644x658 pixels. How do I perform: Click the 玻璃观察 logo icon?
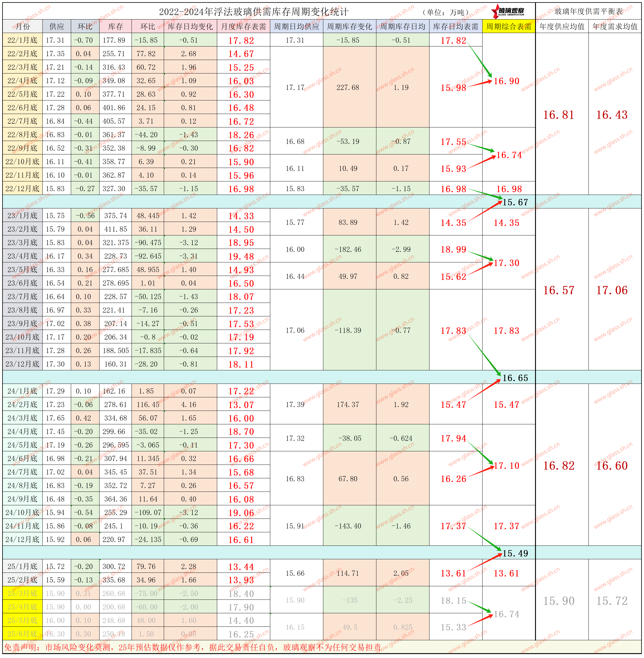pyautogui.click(x=508, y=11)
